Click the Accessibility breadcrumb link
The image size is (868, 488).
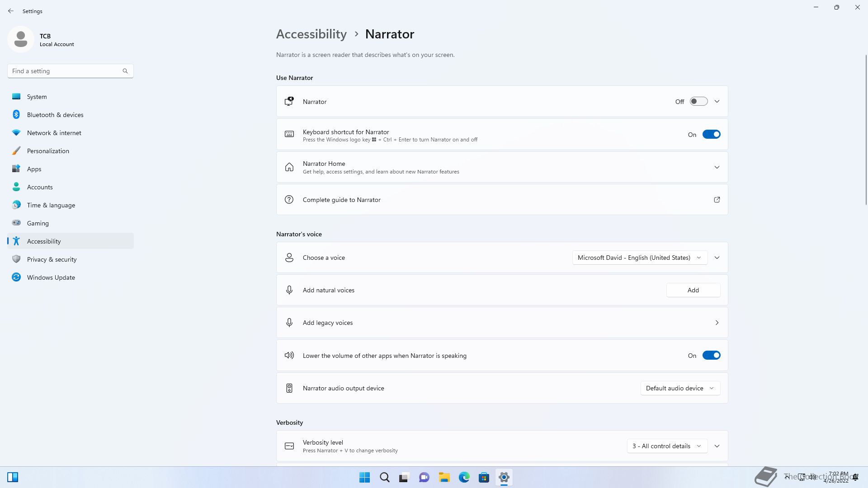pos(311,34)
